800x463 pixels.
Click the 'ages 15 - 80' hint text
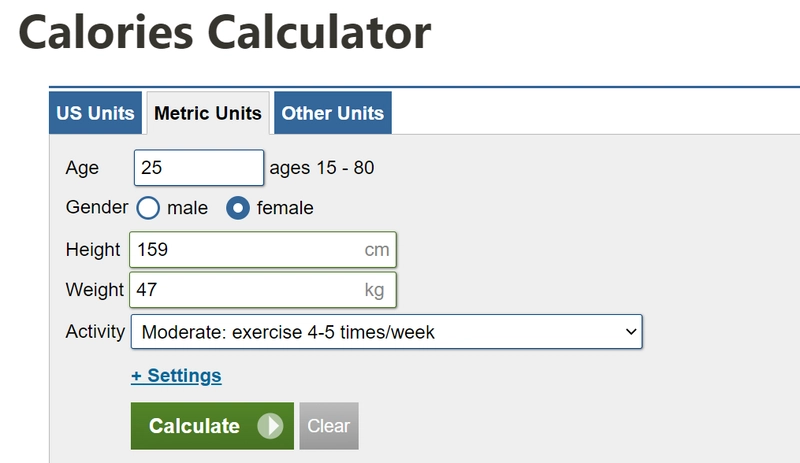coord(322,168)
